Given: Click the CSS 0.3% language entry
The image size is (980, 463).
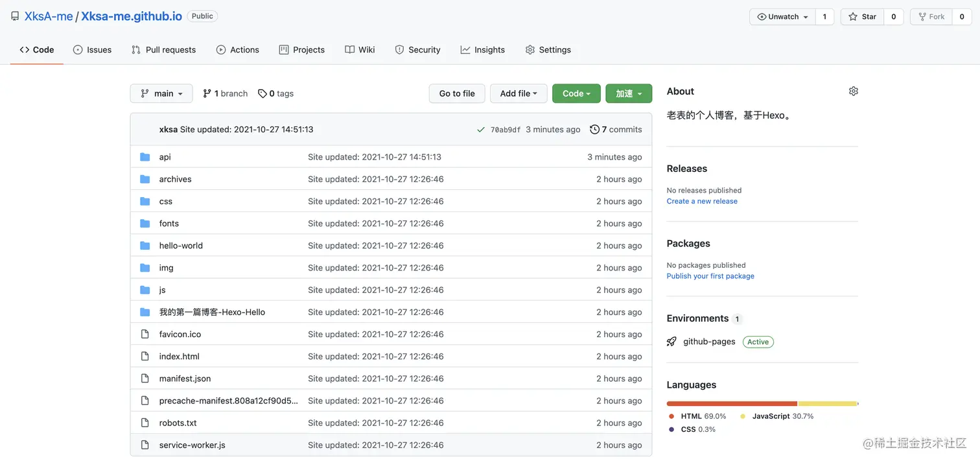Looking at the screenshot, I should 692,429.
